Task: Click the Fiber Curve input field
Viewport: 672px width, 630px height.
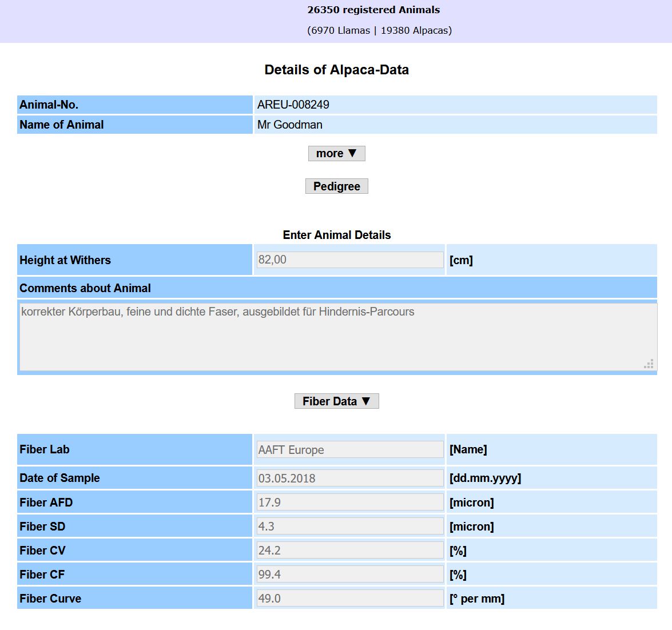Action: pos(350,598)
